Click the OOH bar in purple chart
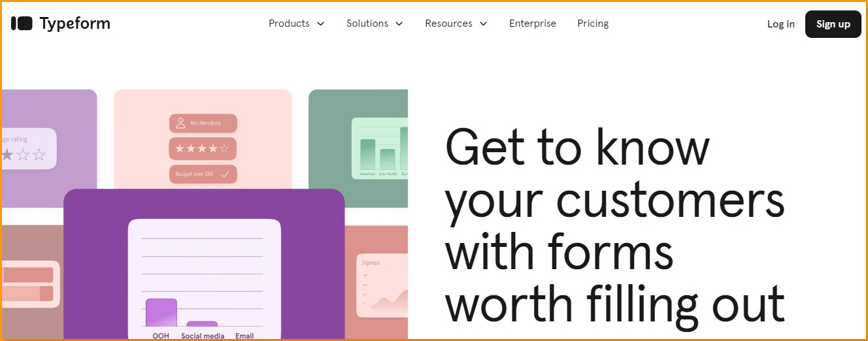Image resolution: width=868 pixels, height=341 pixels. click(x=161, y=312)
